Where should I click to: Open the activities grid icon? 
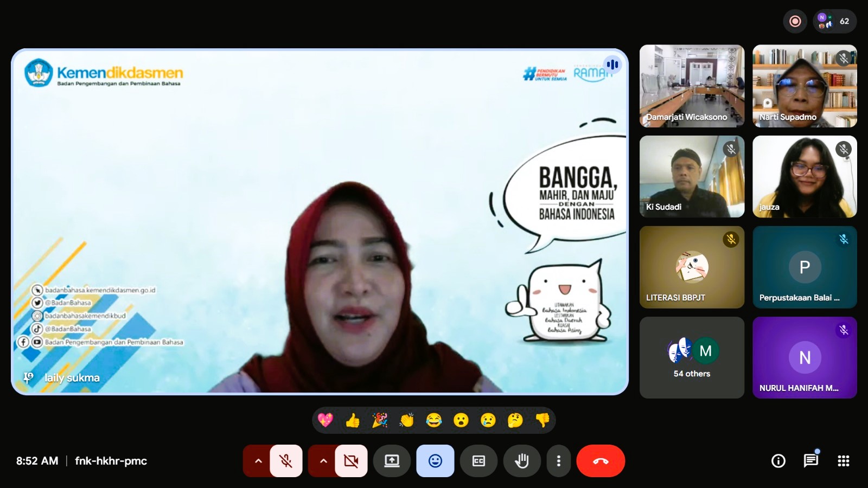[x=844, y=461]
